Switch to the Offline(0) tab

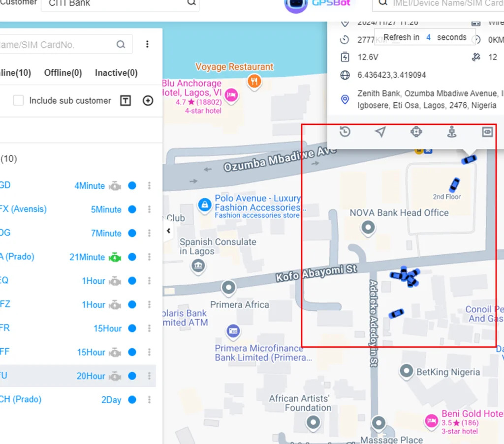pos(63,73)
